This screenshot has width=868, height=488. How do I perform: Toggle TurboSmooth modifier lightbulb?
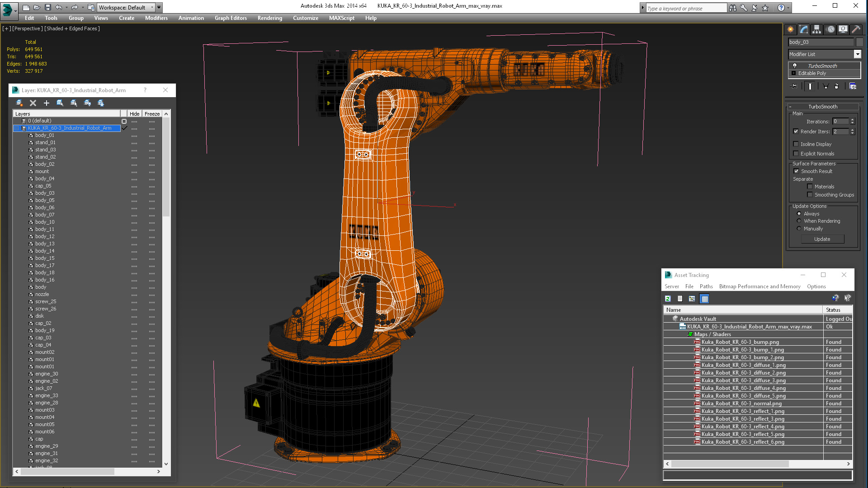(795, 66)
